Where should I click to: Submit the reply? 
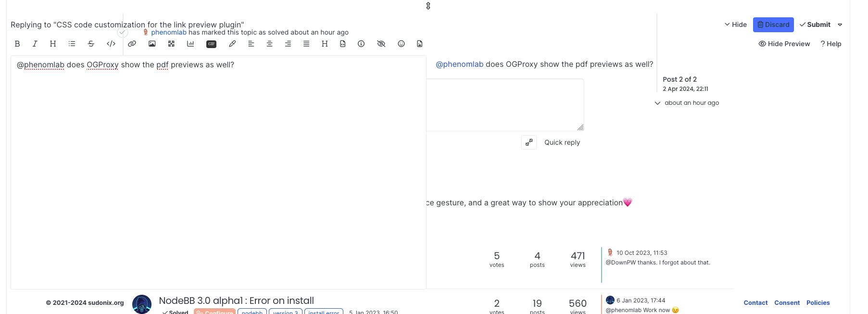tap(815, 25)
